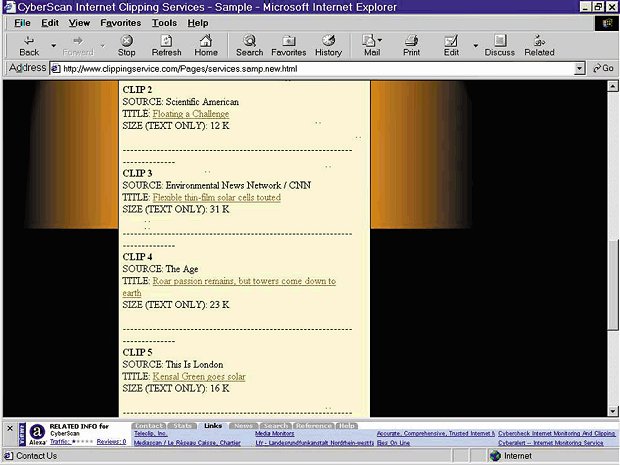Viewport: 620px width, 465px height.
Task: Click the Cyberalert Internet Monitoring Service link
Action: 551,443
